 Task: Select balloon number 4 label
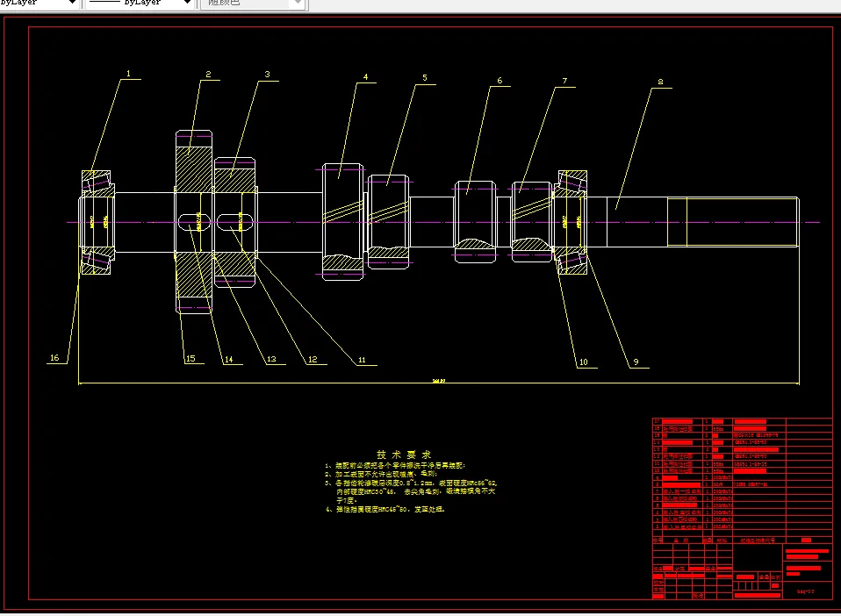(x=366, y=76)
